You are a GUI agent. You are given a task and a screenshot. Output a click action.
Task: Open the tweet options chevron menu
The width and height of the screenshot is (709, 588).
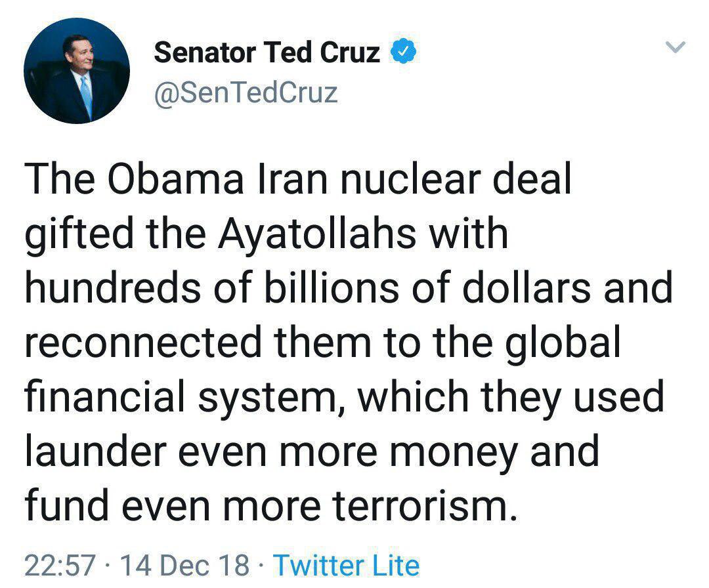coord(676,47)
